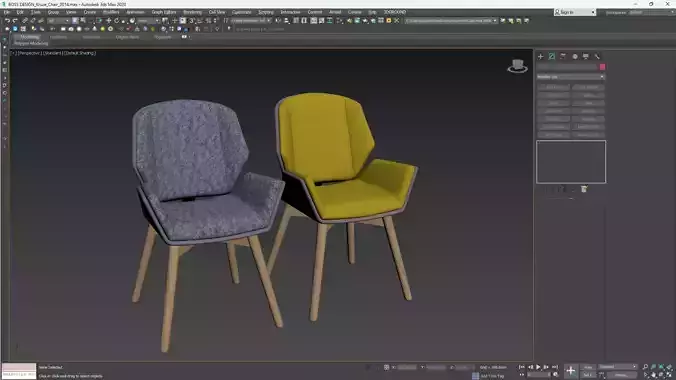Click the Previous Frame button
This screenshot has width=676, height=380.
click(530, 367)
